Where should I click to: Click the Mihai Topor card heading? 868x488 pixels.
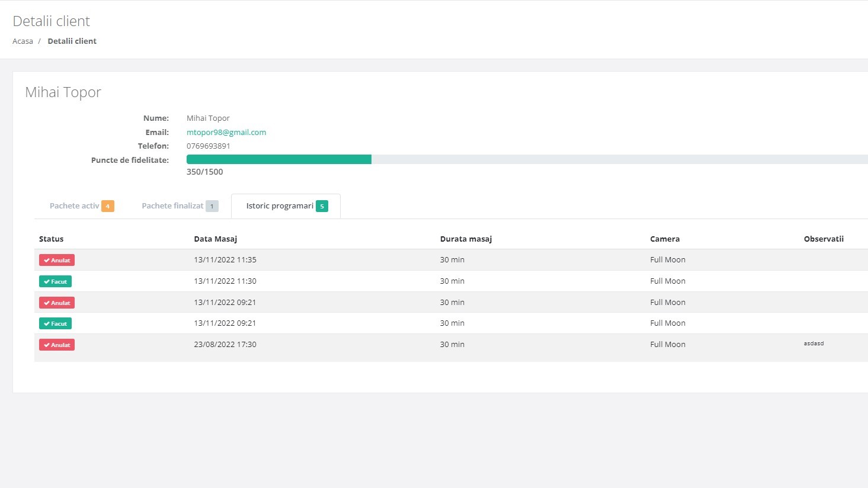click(x=63, y=92)
